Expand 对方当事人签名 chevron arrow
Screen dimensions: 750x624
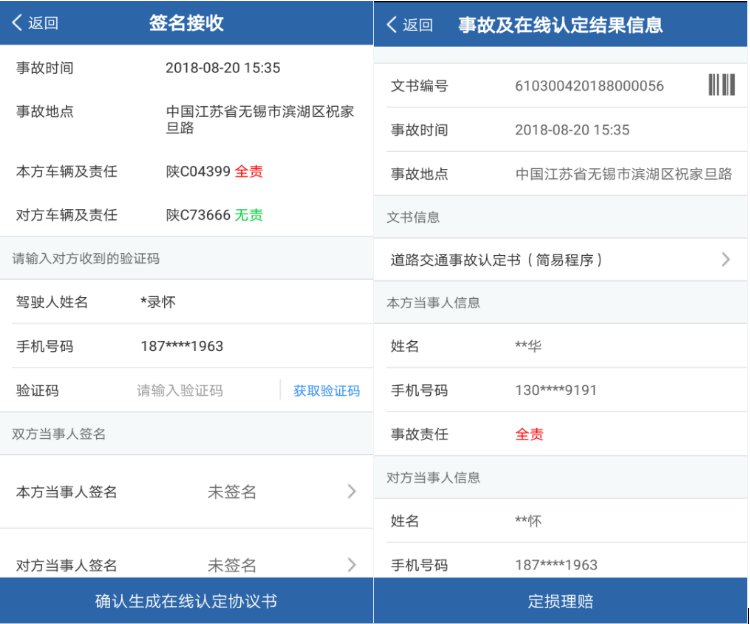(x=351, y=565)
